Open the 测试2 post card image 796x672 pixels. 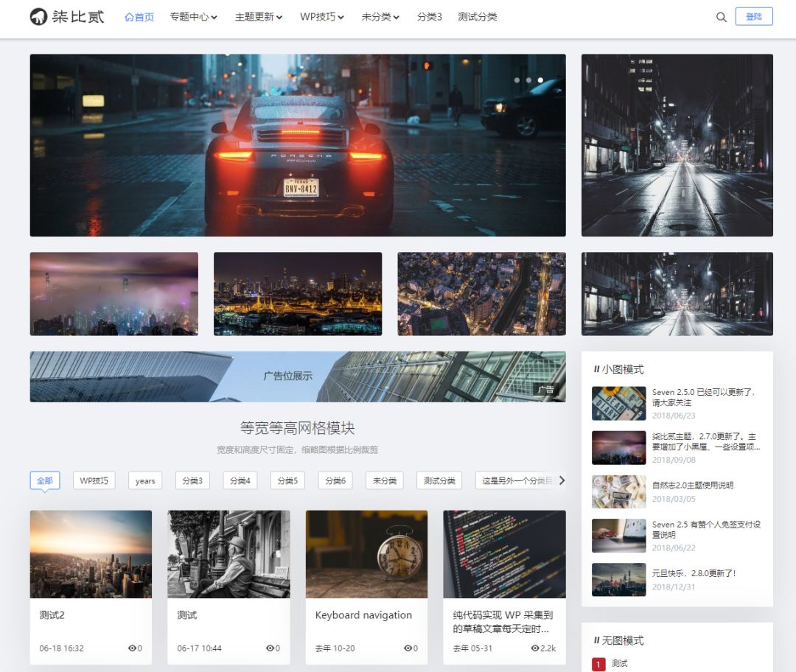click(91, 554)
